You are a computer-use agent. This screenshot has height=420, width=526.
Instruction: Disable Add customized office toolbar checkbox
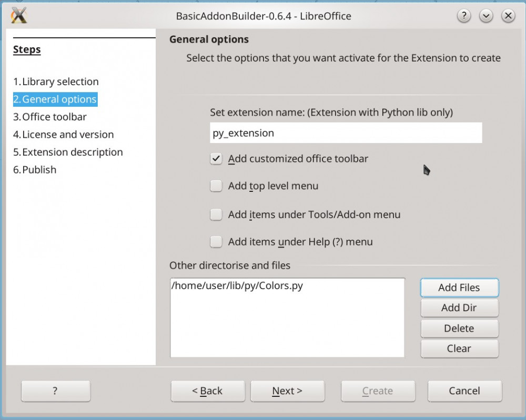click(x=216, y=159)
